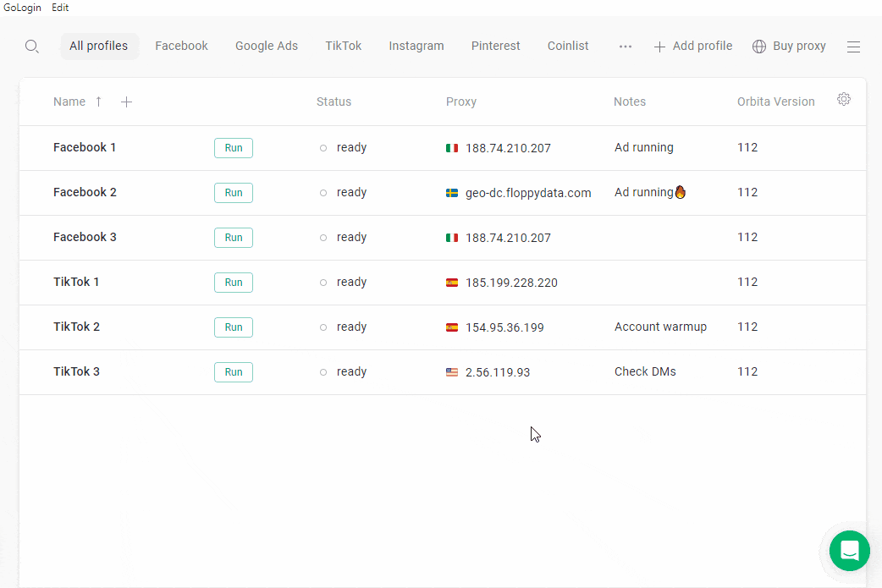Click proxy 154.95.36.199
Viewport: 882px width, 588px height.
(x=504, y=327)
